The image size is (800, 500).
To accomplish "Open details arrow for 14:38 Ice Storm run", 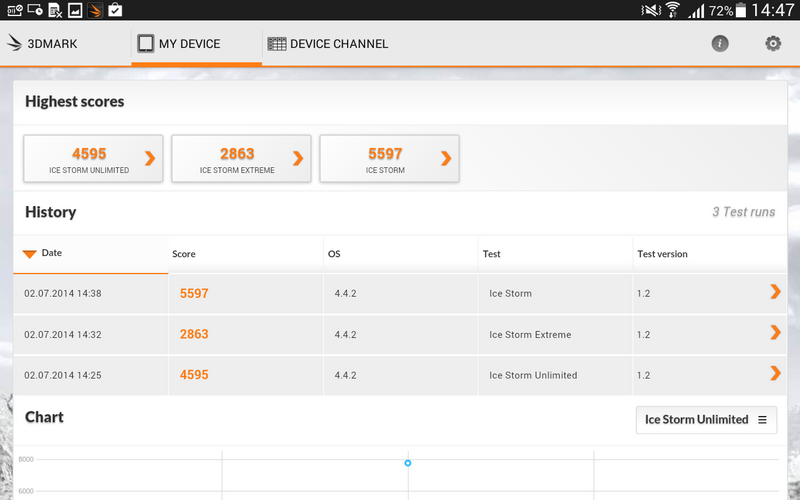I will 776,291.
